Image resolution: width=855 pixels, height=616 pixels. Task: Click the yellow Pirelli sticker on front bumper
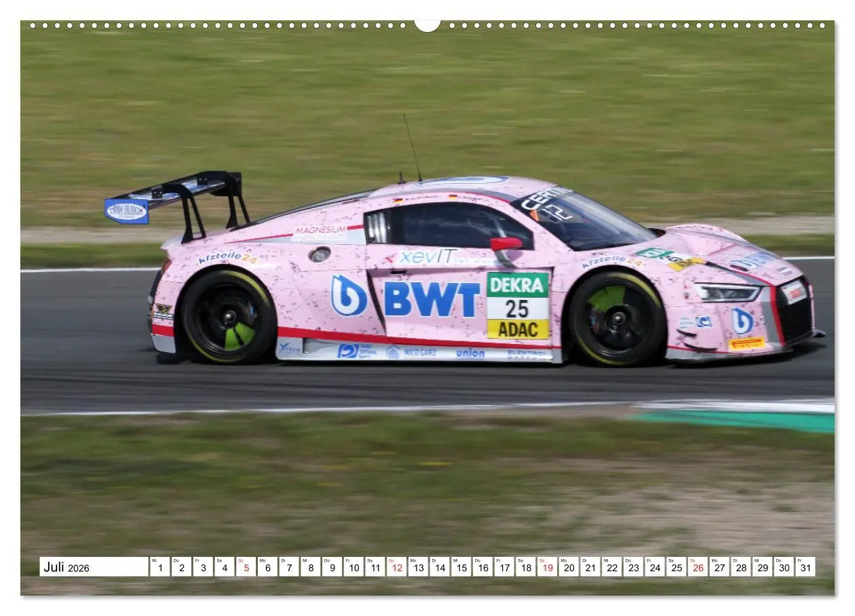(x=746, y=343)
